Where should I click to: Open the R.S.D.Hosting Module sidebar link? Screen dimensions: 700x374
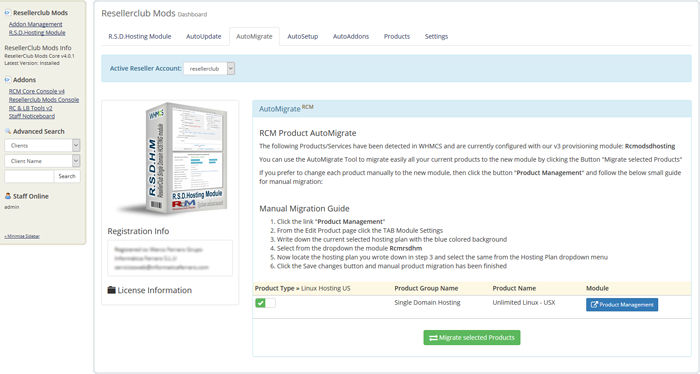click(x=37, y=33)
